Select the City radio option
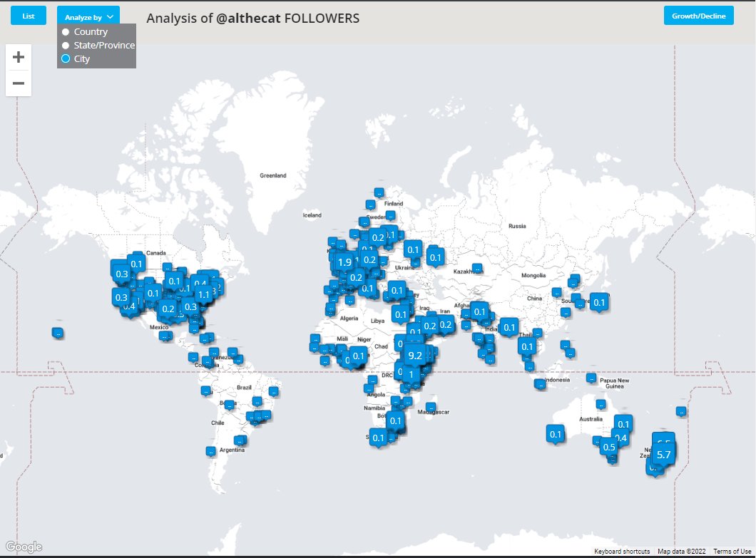This screenshot has width=756, height=558. (x=66, y=58)
